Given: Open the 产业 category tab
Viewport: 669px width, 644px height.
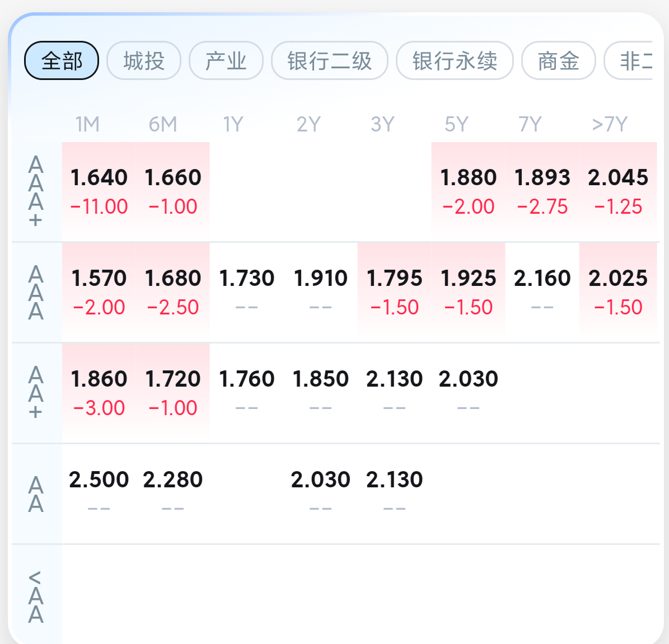Looking at the screenshot, I should click(226, 60).
